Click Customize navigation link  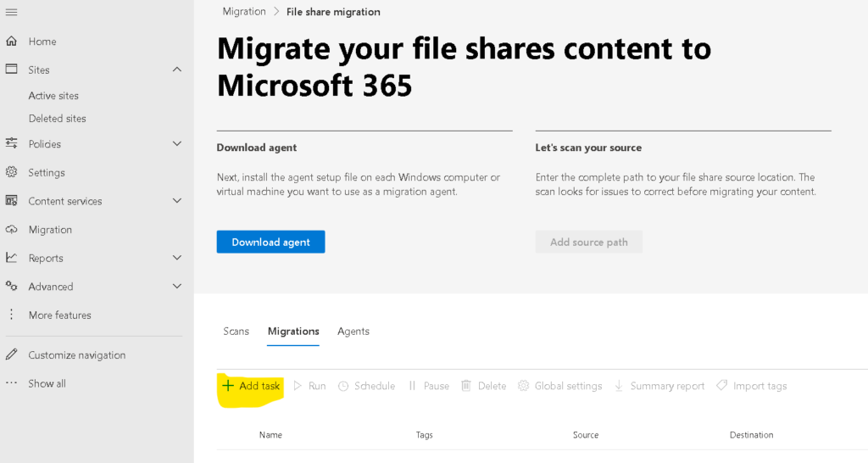(77, 355)
